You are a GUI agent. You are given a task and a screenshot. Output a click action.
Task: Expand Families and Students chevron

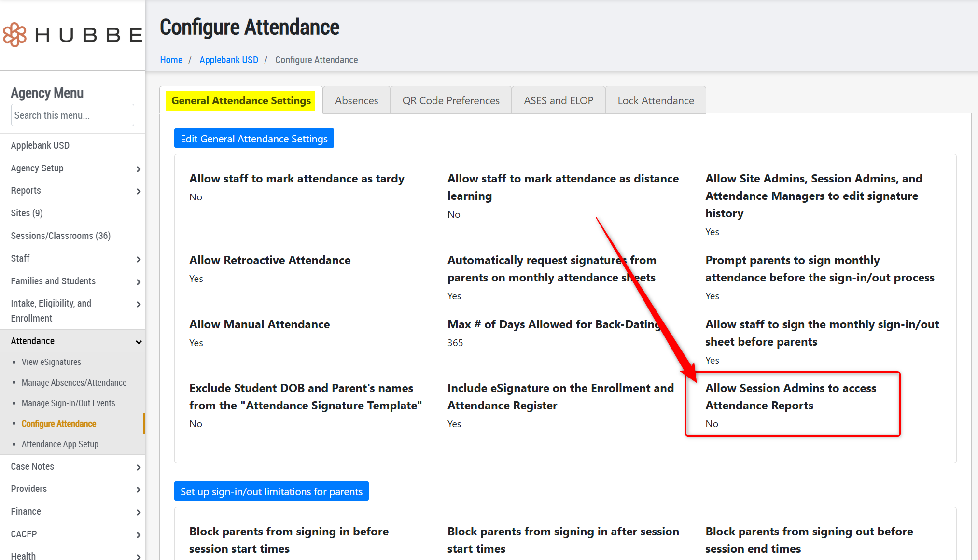(x=138, y=282)
